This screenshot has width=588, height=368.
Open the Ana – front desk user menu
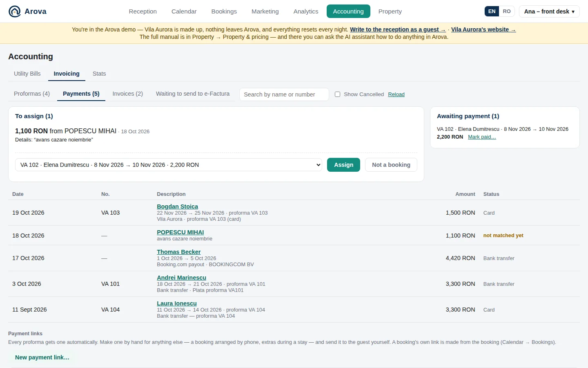point(549,11)
